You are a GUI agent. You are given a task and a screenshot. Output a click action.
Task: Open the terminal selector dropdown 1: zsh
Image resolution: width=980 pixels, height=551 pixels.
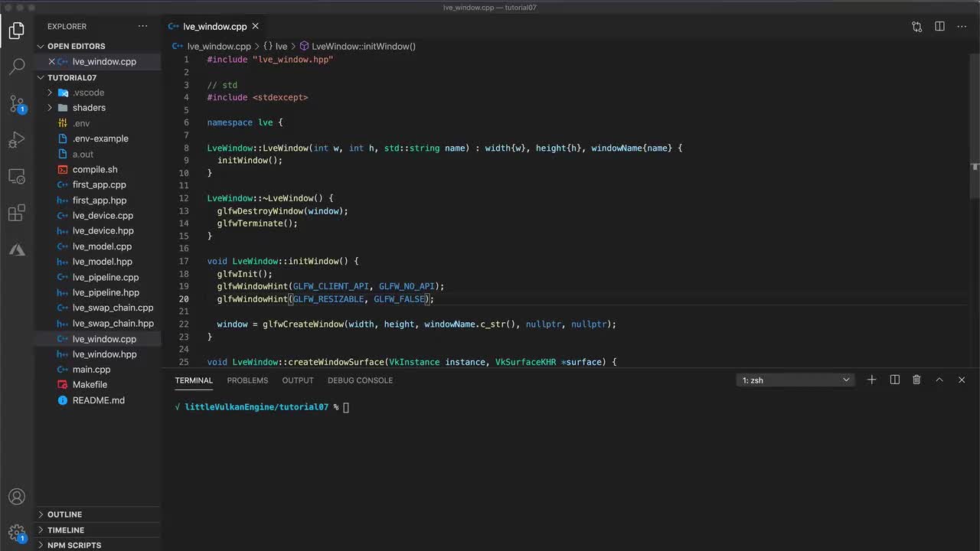tap(796, 380)
